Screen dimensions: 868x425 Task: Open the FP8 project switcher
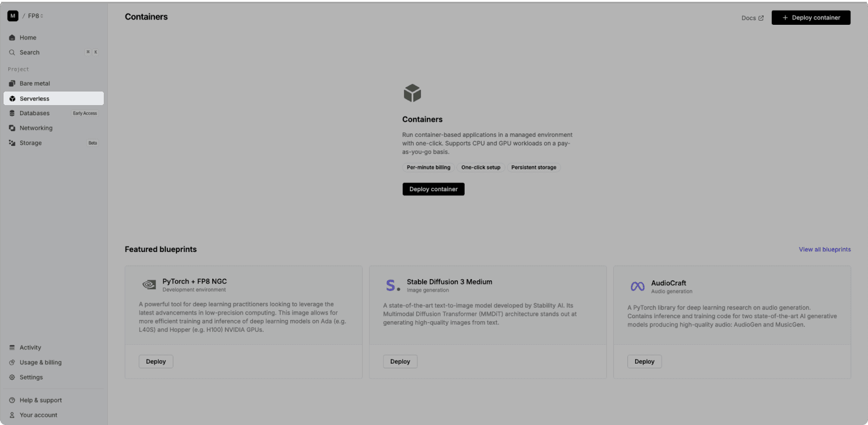[x=34, y=16]
